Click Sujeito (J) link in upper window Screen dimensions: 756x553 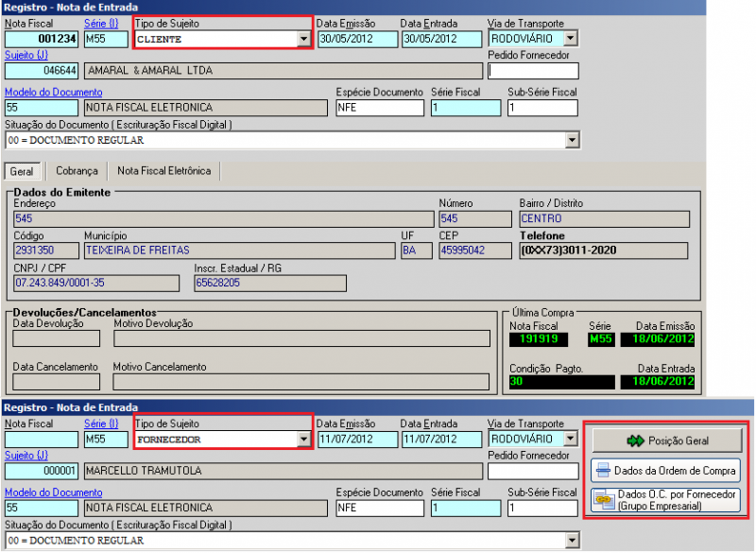point(26,55)
